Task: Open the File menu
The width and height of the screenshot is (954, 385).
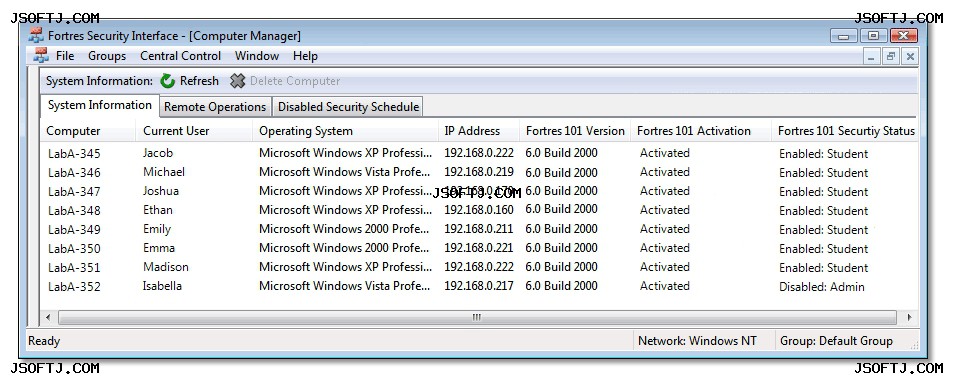Action: pyautogui.click(x=64, y=56)
